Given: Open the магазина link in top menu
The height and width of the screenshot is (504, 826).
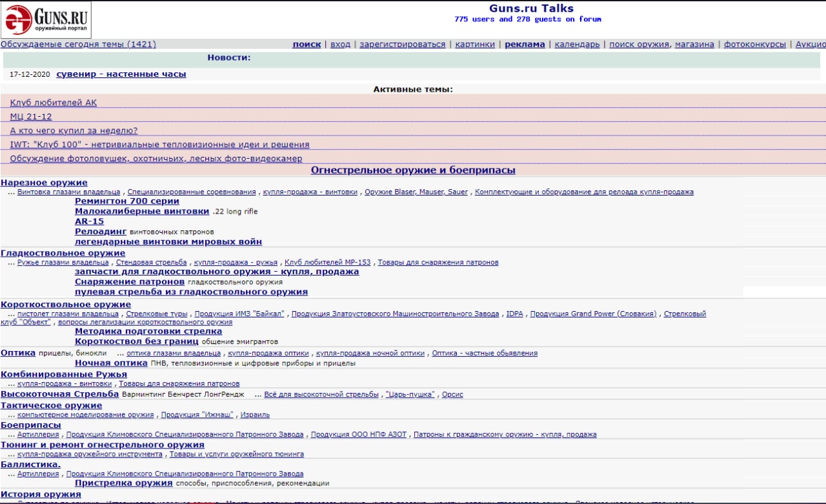Looking at the screenshot, I should [x=694, y=45].
